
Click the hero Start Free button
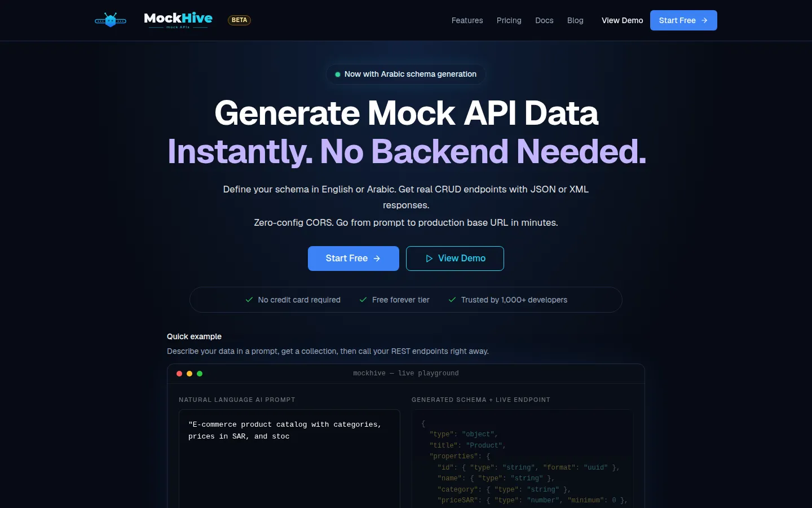point(354,259)
